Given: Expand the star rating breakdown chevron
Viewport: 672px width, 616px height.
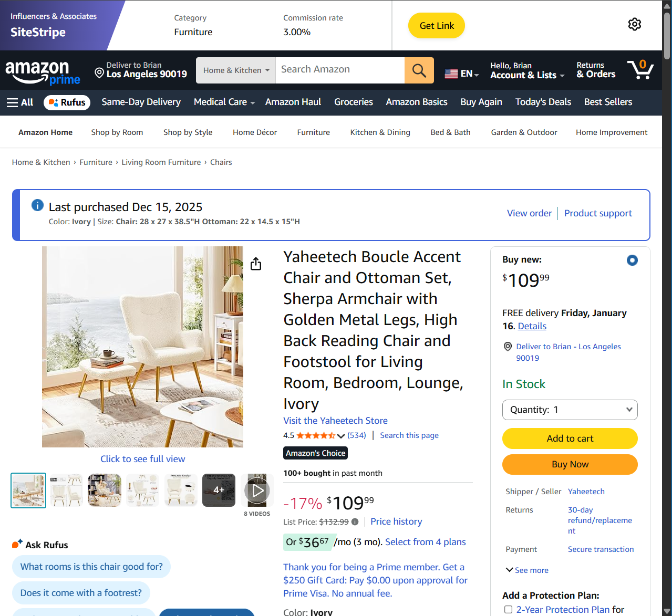Looking at the screenshot, I should click(x=341, y=436).
